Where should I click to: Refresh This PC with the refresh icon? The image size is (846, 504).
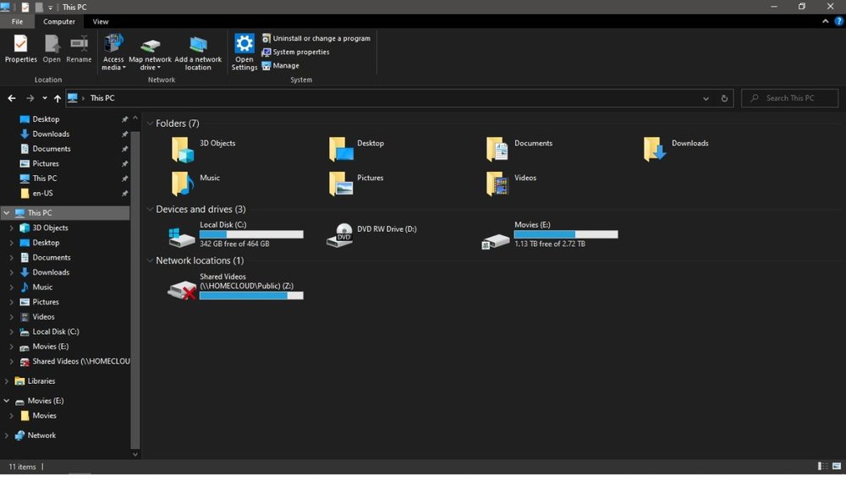[x=724, y=98]
